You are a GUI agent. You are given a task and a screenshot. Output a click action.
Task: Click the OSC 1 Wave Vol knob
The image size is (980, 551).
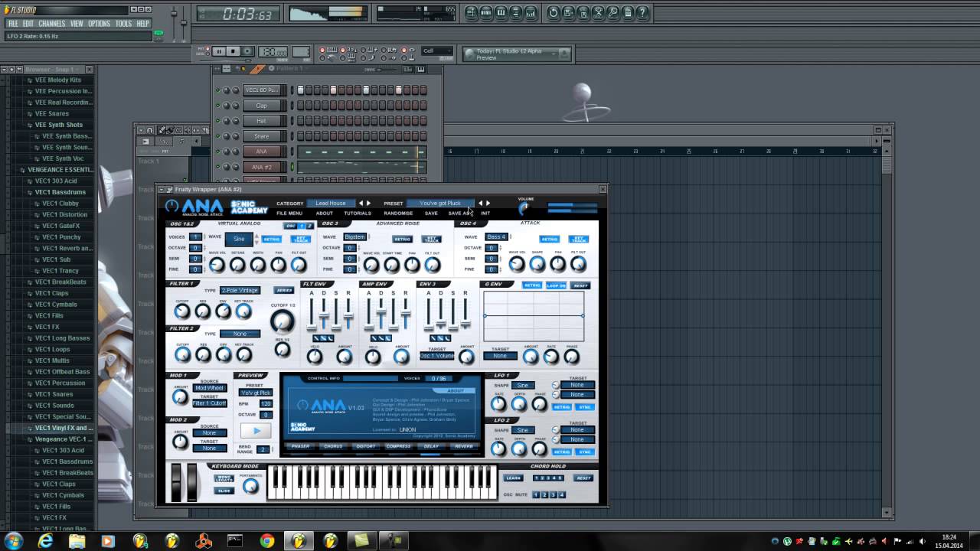click(x=217, y=265)
